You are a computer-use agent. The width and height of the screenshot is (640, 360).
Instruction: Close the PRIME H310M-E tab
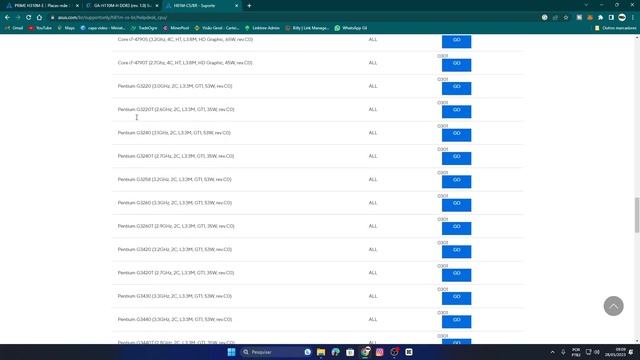click(x=77, y=6)
